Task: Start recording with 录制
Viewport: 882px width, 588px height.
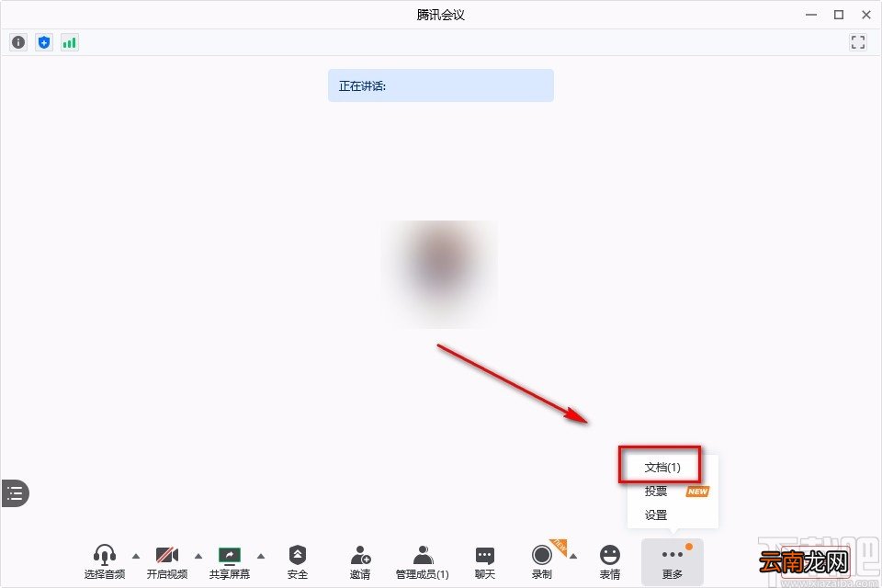Action: 542,561
